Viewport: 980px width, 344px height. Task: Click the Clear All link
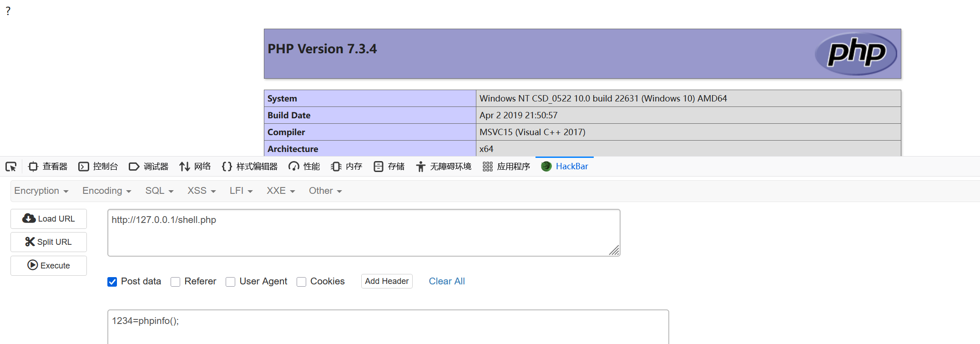(x=447, y=281)
